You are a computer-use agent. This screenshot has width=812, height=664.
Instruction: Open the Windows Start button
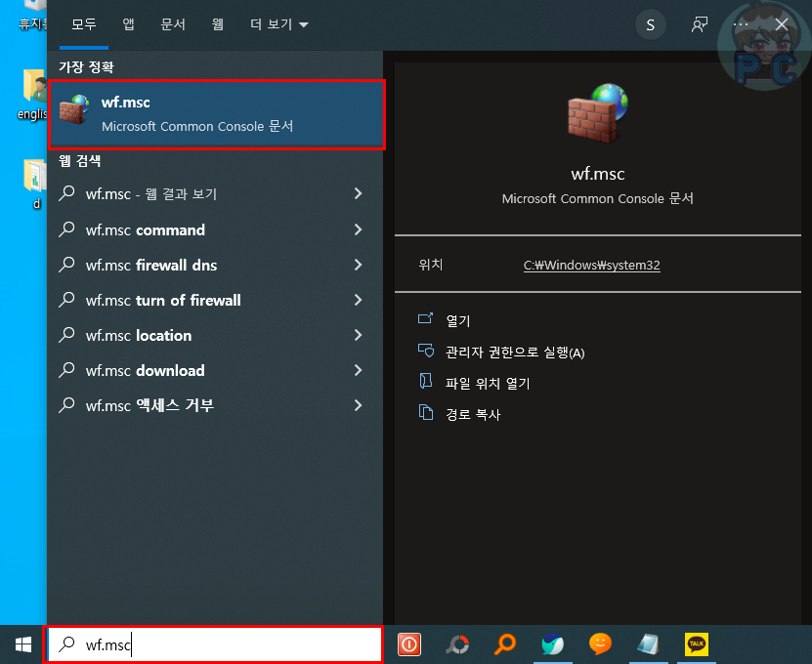23,644
